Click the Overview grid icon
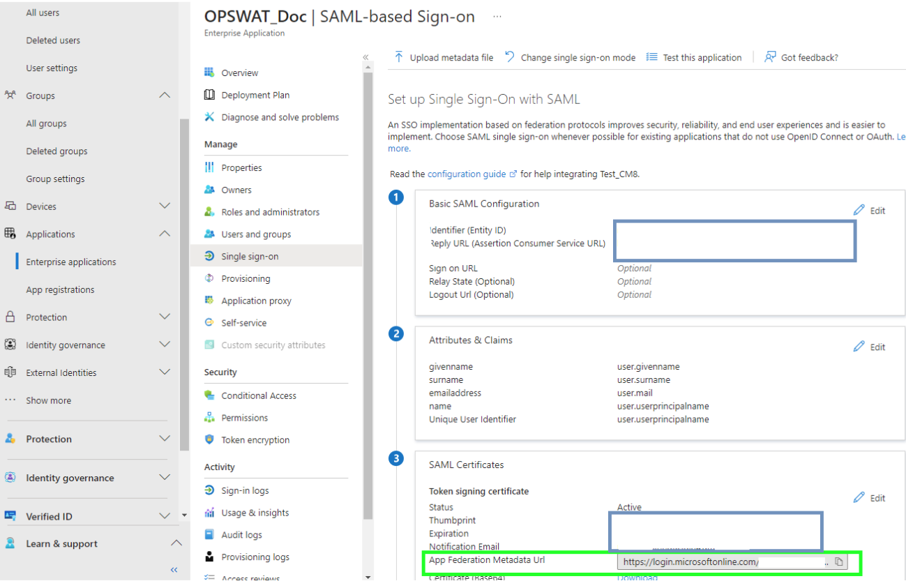The image size is (906, 588). pos(209,73)
